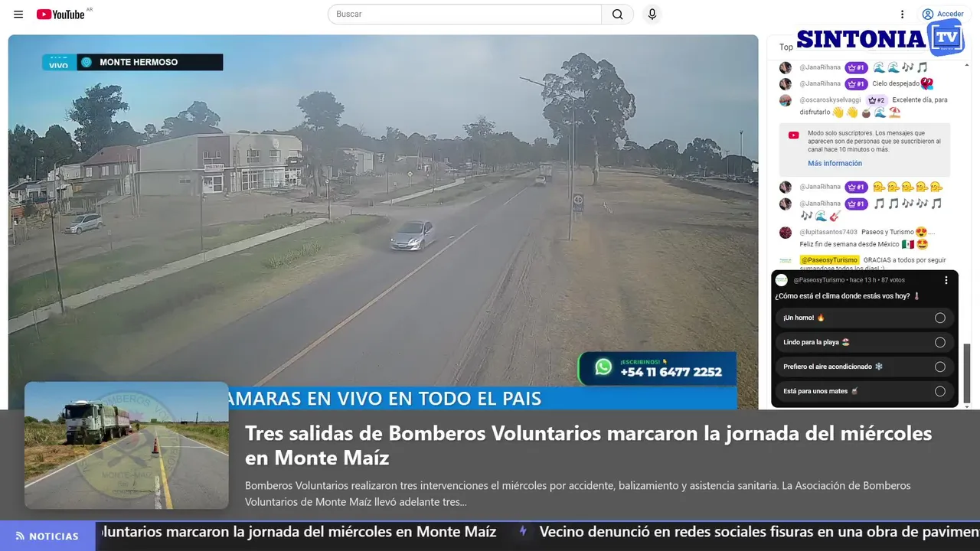Open the Bomberos truck news thumbnail
The width and height of the screenshot is (980, 551).
click(x=126, y=445)
